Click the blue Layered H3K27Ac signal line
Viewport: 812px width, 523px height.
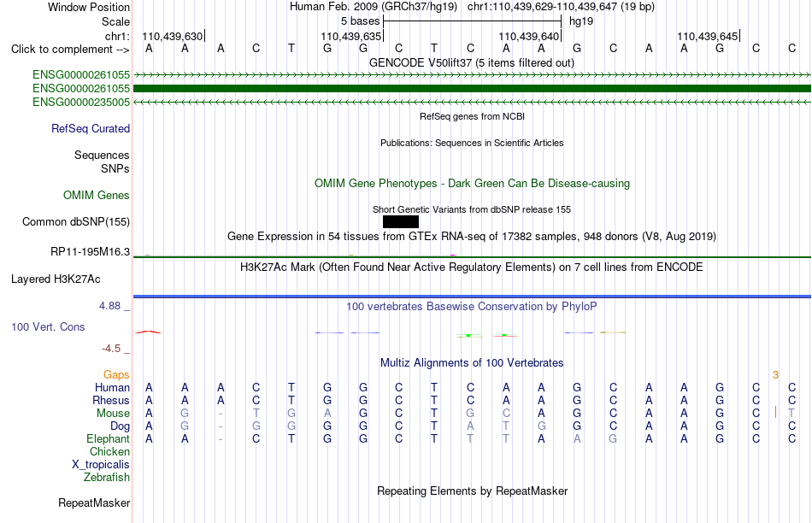point(472,297)
